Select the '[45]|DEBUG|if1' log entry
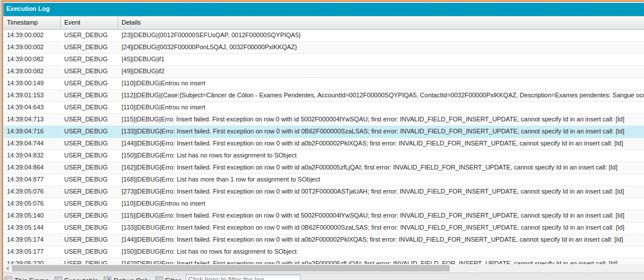 click(x=323, y=59)
